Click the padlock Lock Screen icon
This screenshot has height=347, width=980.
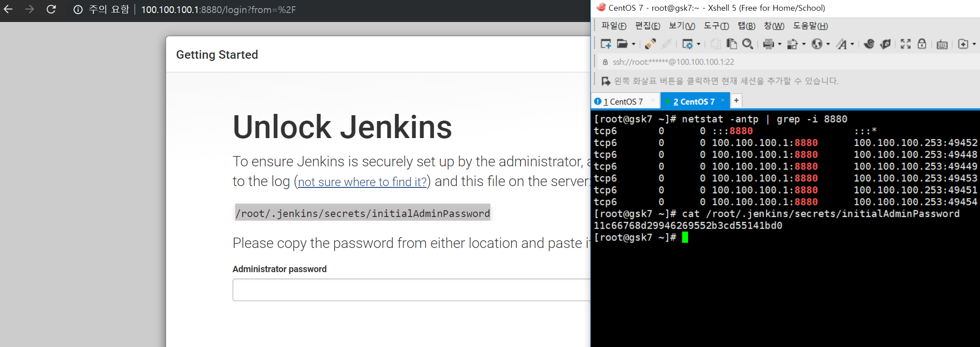(x=922, y=43)
